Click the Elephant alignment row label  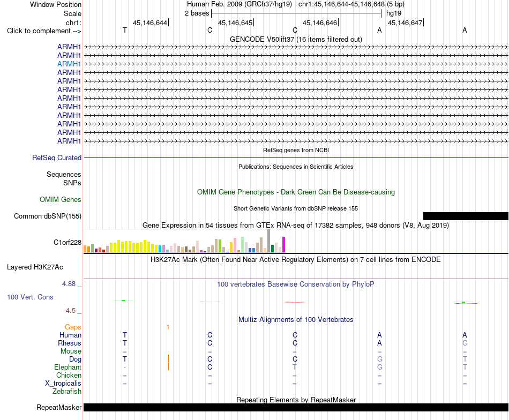click(68, 367)
